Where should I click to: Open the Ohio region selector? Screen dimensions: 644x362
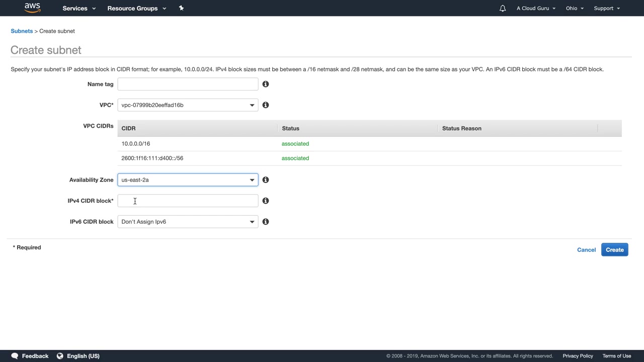tap(574, 8)
